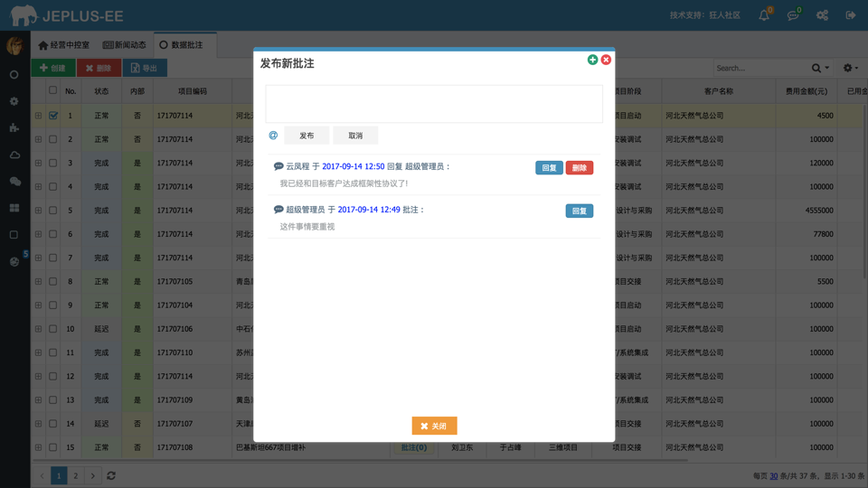
Task: Click into the new annotation text box
Action: click(434, 104)
